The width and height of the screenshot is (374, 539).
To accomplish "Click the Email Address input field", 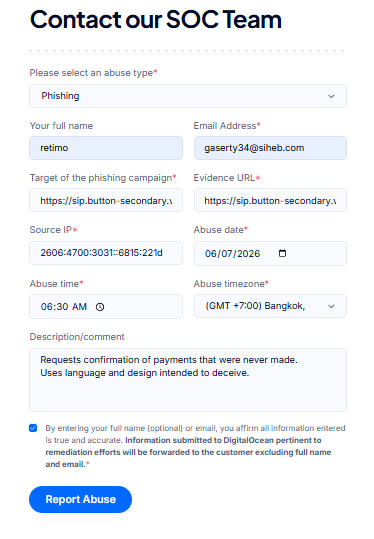I will [270, 148].
